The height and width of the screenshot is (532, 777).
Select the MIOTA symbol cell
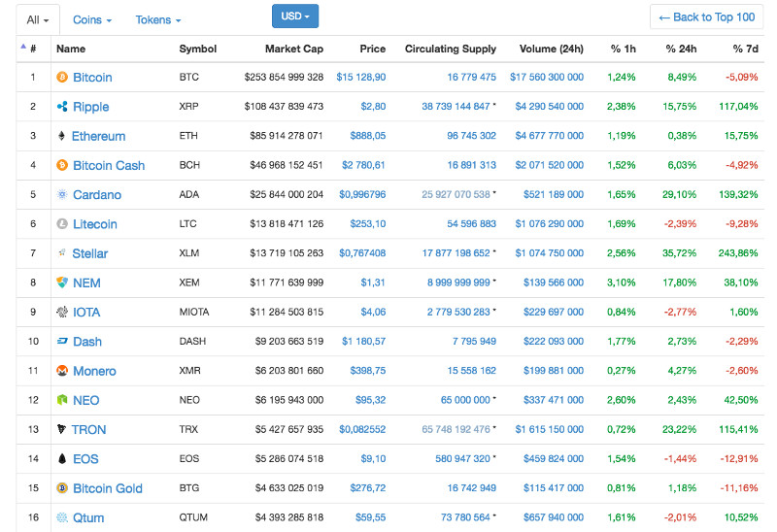[x=194, y=312]
